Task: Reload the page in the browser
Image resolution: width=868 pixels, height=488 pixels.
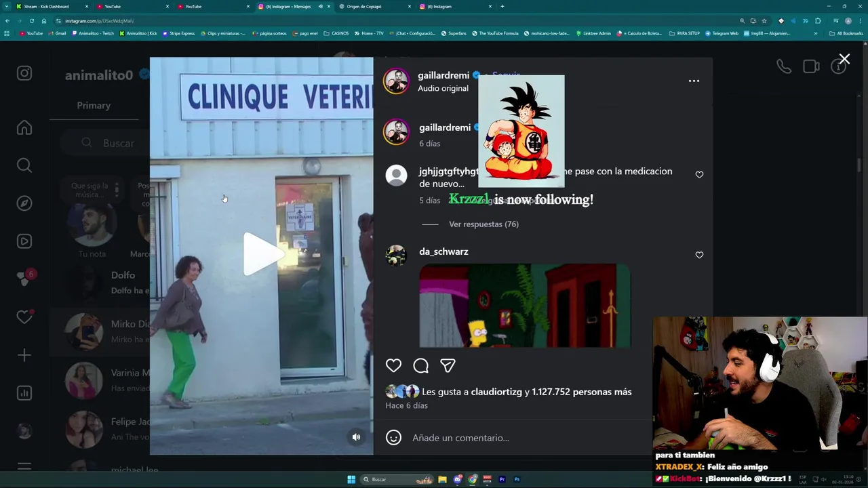Action: click(x=33, y=21)
